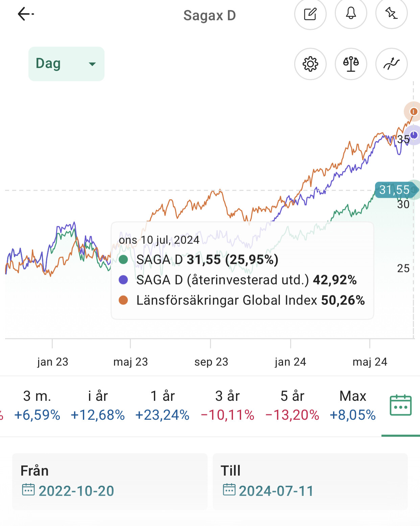Click the 31,55 price label
The width and height of the screenshot is (420, 526).
(x=394, y=190)
